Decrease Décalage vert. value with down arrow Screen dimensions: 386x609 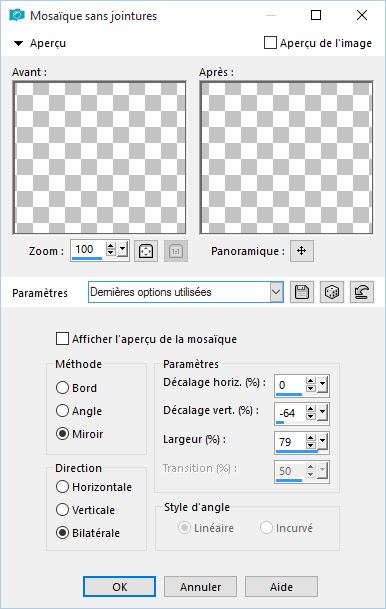(310, 417)
